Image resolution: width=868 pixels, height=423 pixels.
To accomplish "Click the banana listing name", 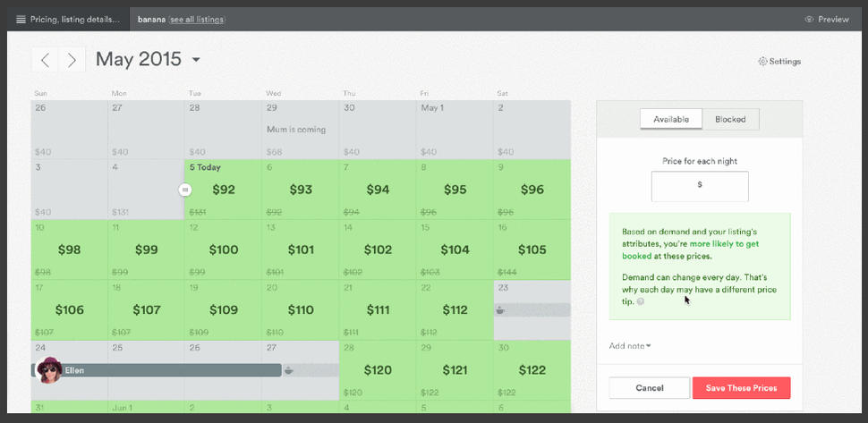I will (x=152, y=20).
